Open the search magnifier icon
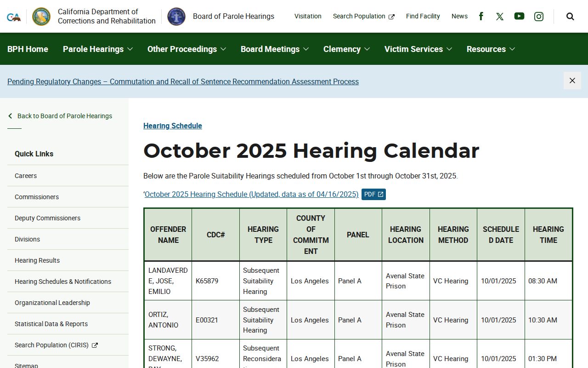The width and height of the screenshot is (588, 368). click(570, 17)
